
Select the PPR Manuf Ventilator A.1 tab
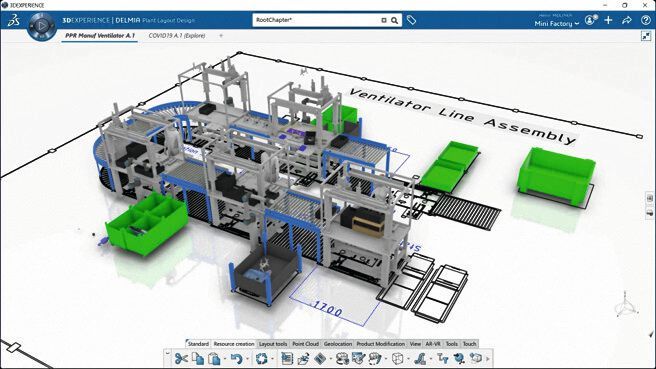pos(100,36)
